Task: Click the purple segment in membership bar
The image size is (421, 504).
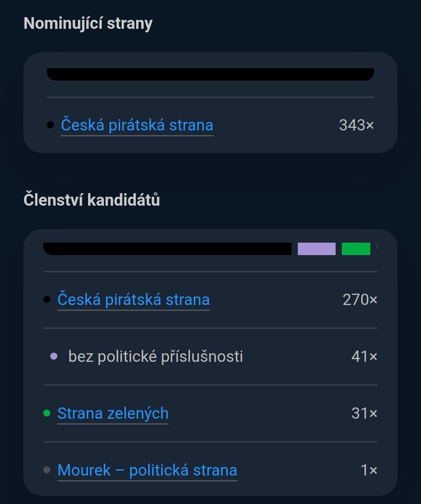Action: (317, 249)
